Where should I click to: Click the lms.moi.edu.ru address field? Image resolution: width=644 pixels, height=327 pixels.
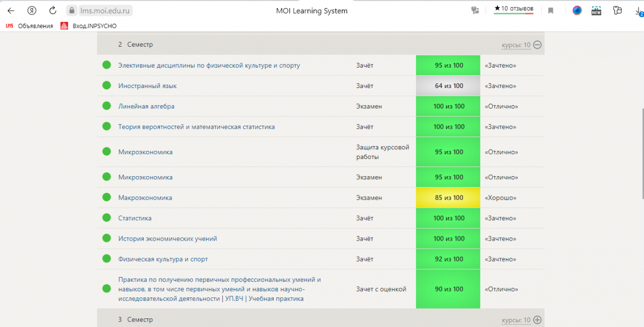[x=105, y=11]
